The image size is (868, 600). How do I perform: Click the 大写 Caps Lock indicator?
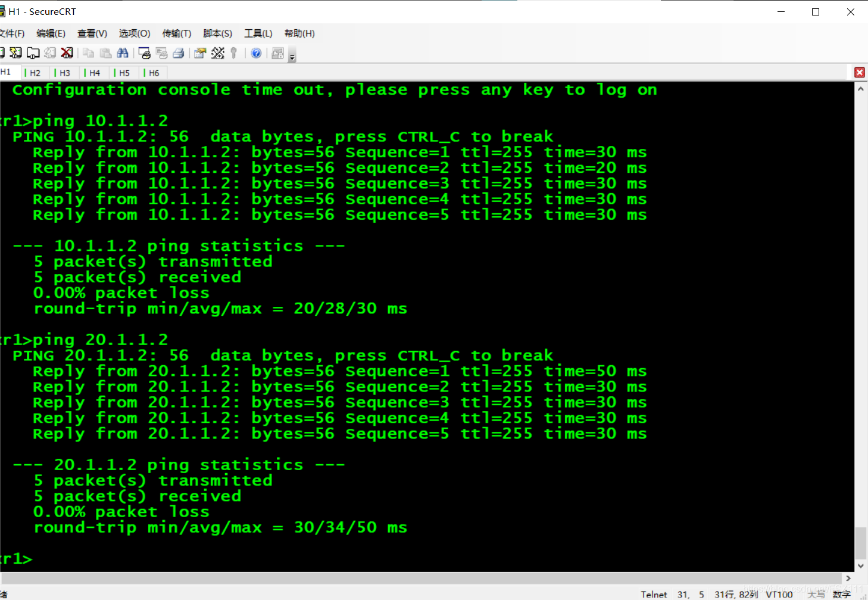pos(816,594)
